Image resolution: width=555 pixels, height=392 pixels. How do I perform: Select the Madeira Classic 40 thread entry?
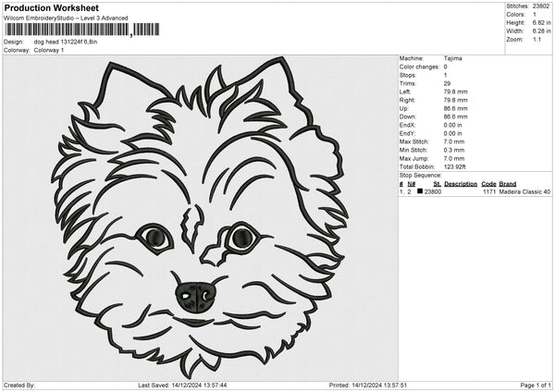tap(524, 192)
